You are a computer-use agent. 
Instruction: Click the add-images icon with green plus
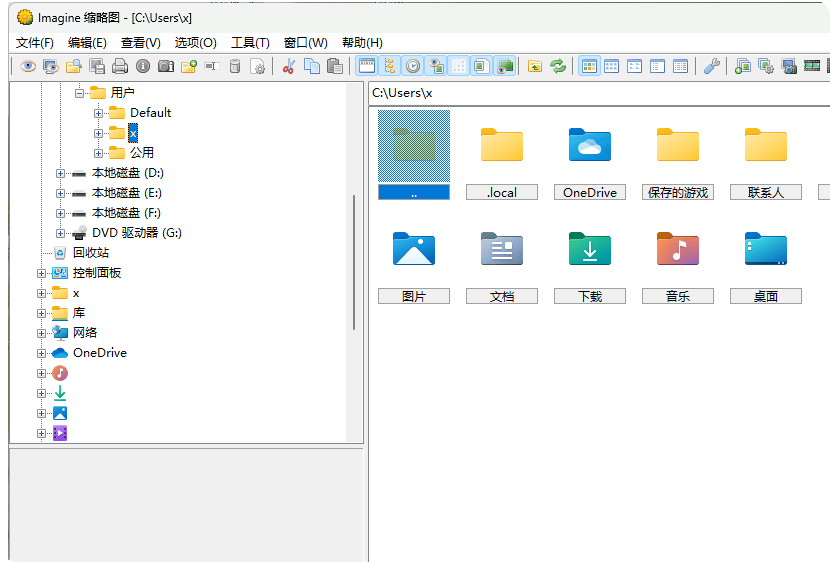click(x=743, y=66)
